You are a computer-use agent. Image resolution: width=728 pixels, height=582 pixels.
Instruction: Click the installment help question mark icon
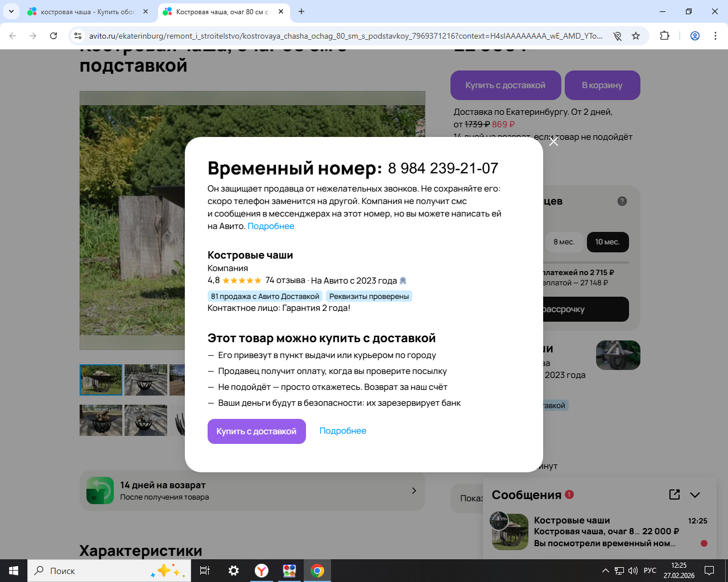click(x=622, y=201)
